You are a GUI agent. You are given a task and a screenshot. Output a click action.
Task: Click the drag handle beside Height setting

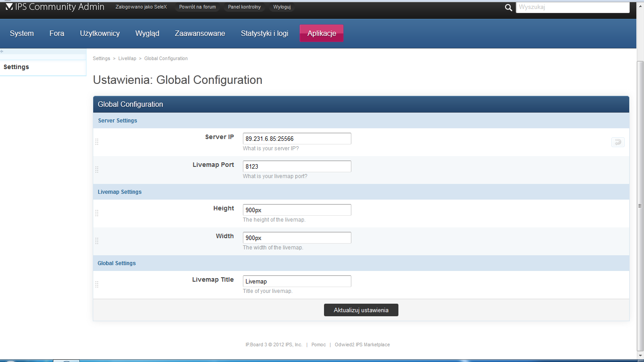[x=97, y=213]
